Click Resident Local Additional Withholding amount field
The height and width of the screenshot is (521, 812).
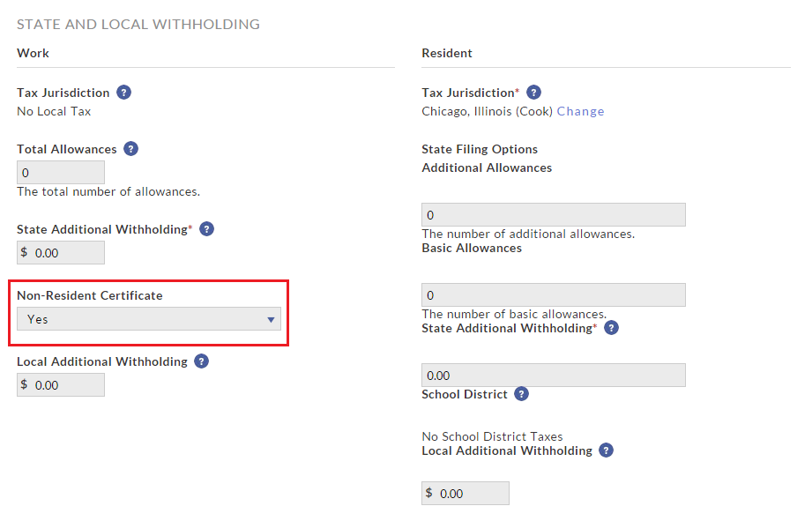pyautogui.click(x=466, y=494)
